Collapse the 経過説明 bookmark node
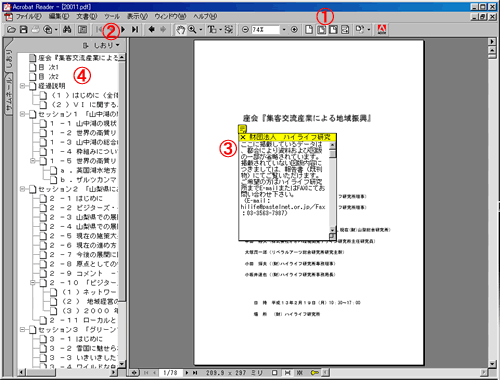Screen dimensions: 500x380 22,86
